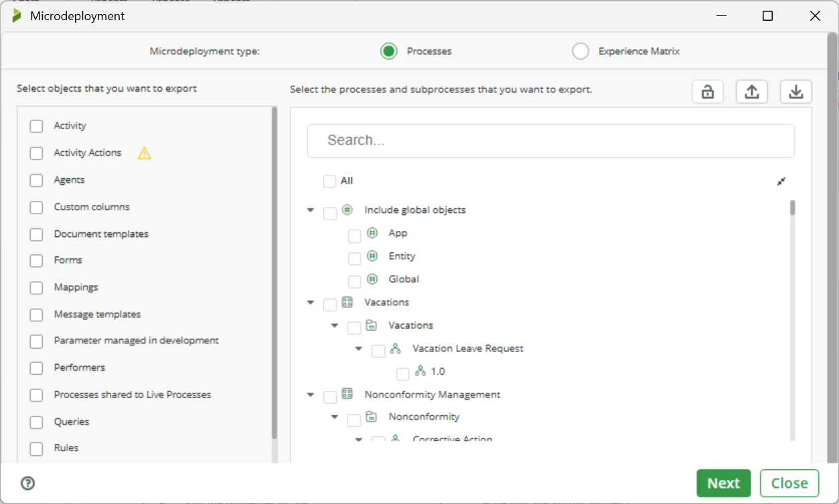
Task: Check the Entity tree checkbox
Action: point(355,259)
